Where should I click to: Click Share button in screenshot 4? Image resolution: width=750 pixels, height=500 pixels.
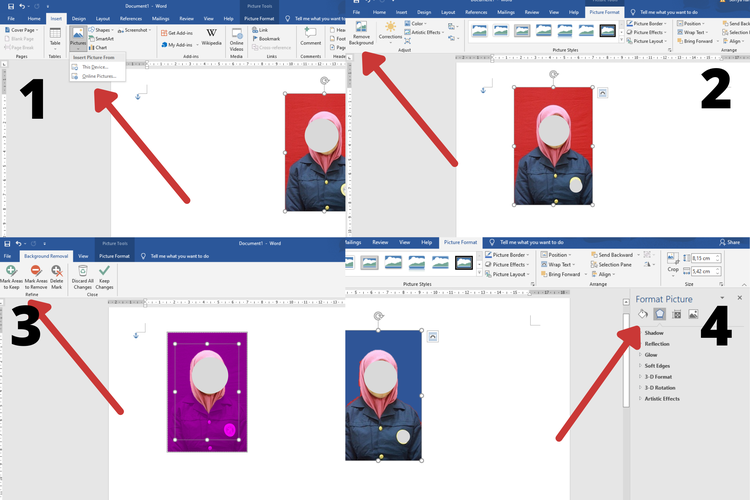tap(730, 243)
